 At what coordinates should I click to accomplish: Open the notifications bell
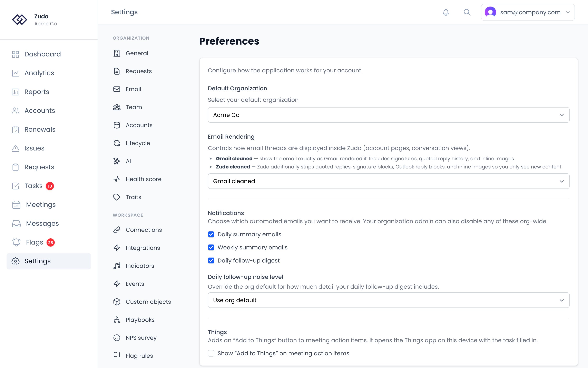pyautogui.click(x=446, y=12)
